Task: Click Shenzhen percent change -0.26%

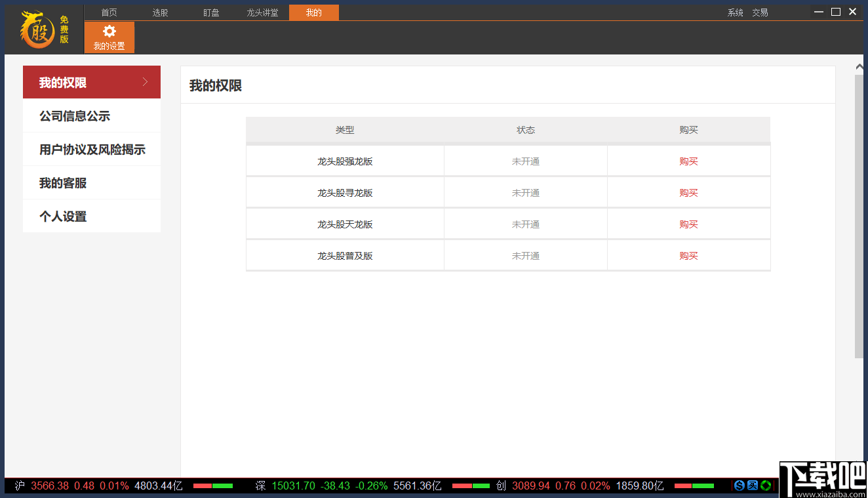Action: click(x=372, y=486)
